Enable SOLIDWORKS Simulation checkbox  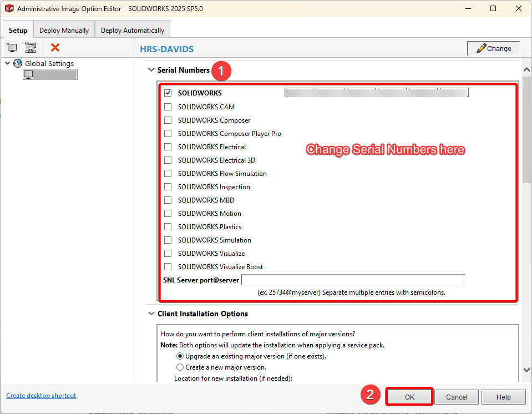168,240
